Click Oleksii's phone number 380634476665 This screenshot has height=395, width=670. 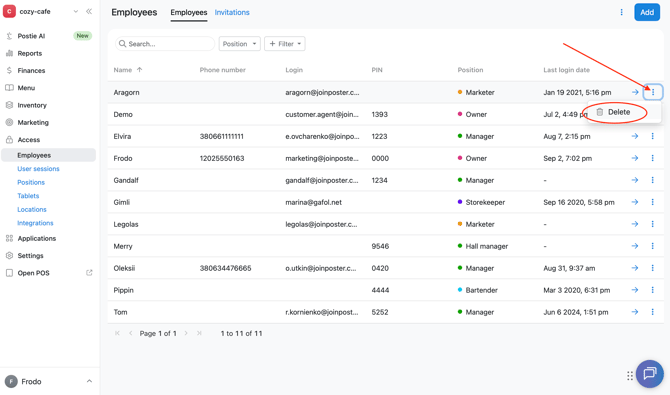click(x=226, y=268)
